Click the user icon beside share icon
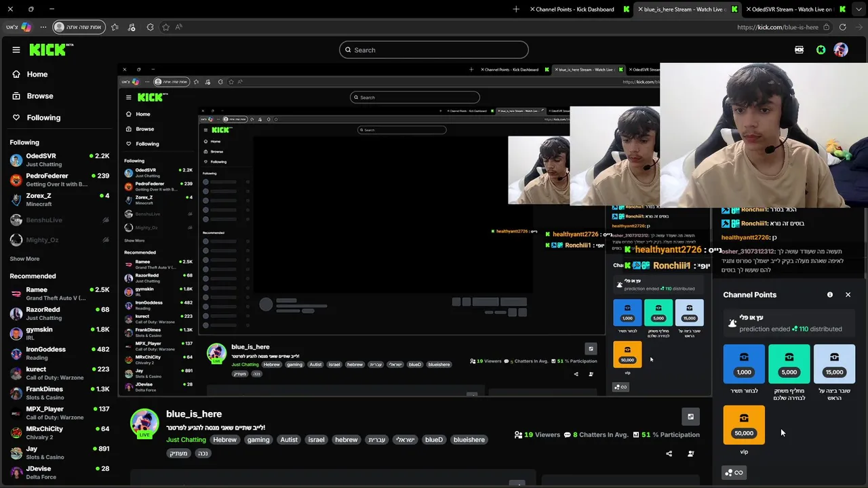The height and width of the screenshot is (488, 868). (x=691, y=453)
